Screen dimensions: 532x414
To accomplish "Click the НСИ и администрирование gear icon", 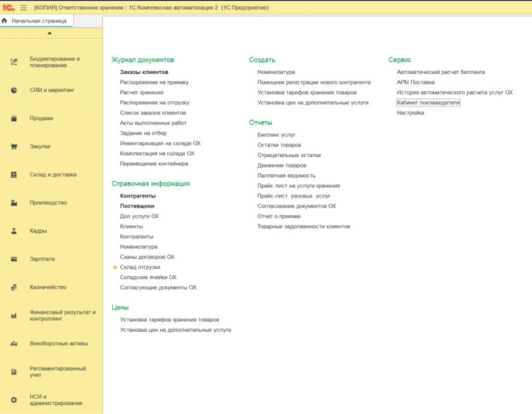I will [x=14, y=400].
